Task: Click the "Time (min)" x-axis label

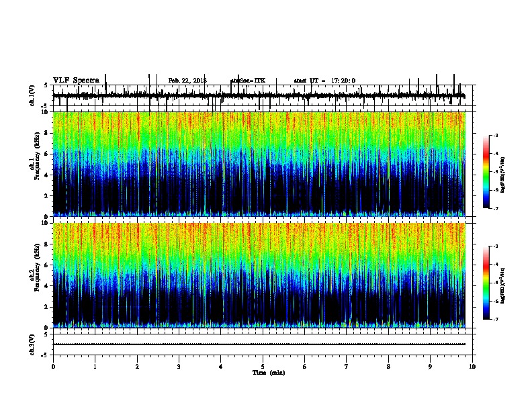Action: [x=269, y=373]
